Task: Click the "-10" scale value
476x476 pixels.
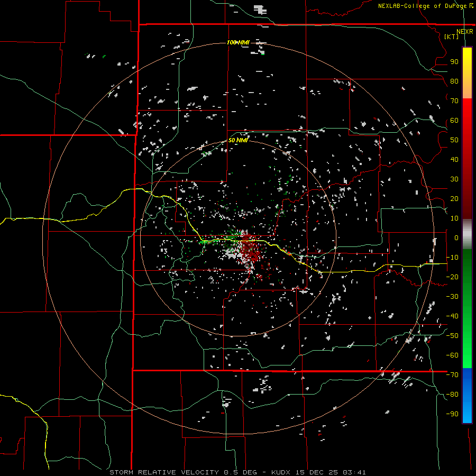Action: 452,258
